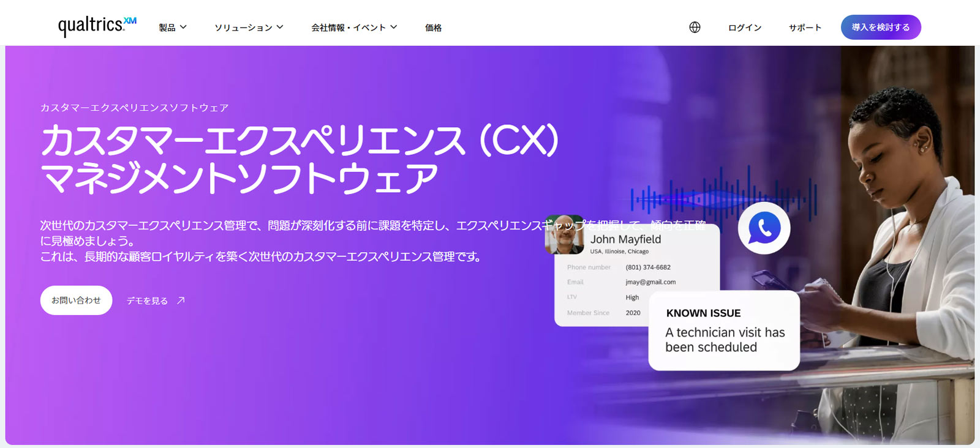Click the LTV value High

pyautogui.click(x=632, y=297)
